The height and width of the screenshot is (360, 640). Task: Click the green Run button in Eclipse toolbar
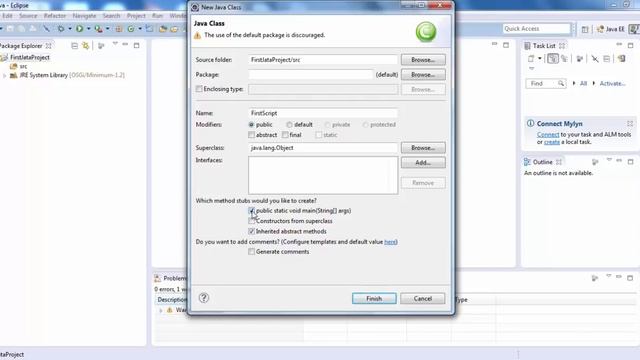click(80, 29)
